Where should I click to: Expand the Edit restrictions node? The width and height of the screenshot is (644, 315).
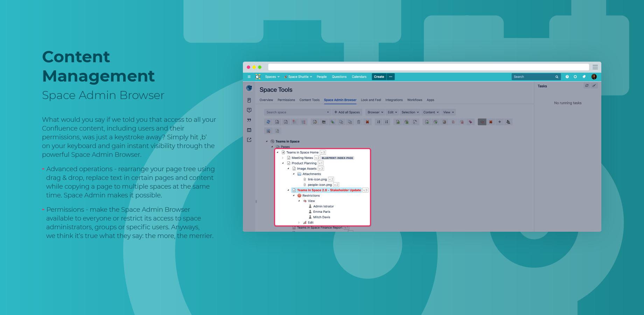(299, 223)
